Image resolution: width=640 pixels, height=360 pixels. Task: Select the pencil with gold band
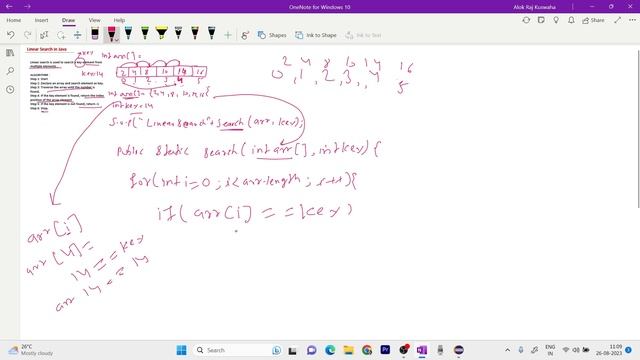point(195,33)
